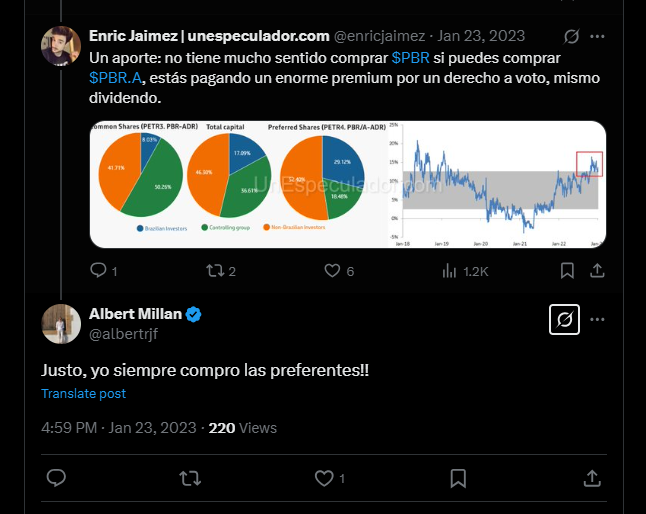Screen dimensions: 646x514
Task: Open more options on Enric Jaimez's post
Action: [x=597, y=36]
